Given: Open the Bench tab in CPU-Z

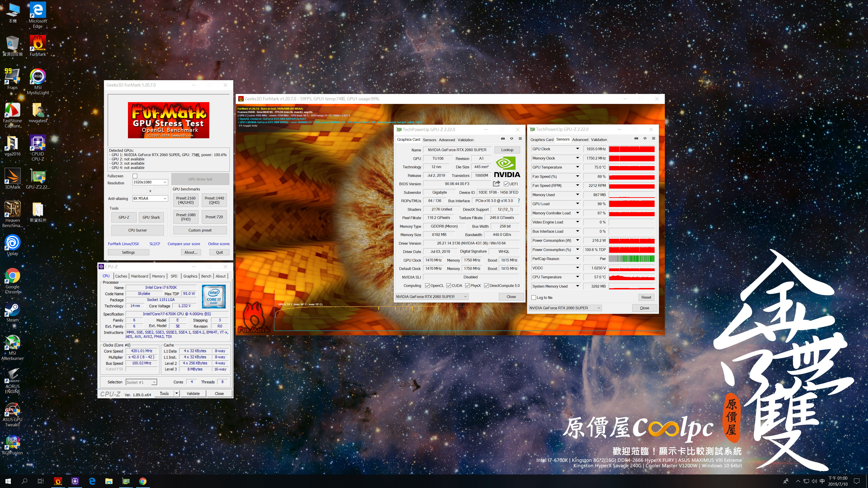Looking at the screenshot, I should click(x=206, y=276).
